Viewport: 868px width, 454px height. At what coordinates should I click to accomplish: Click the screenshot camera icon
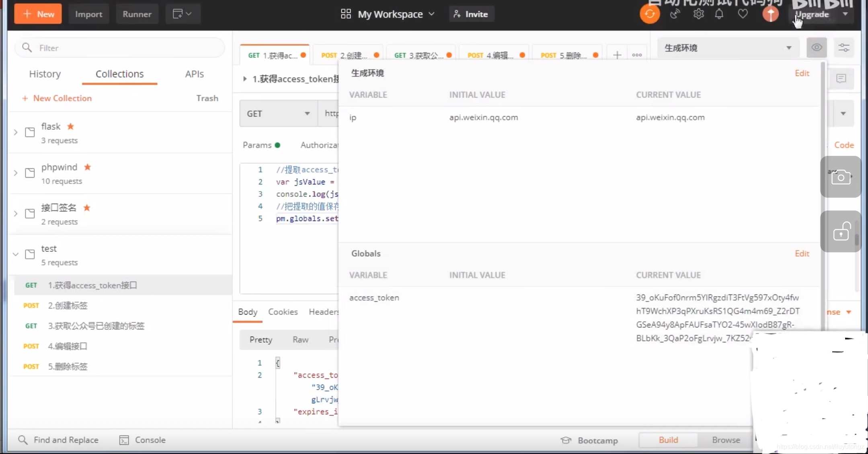coord(841,177)
